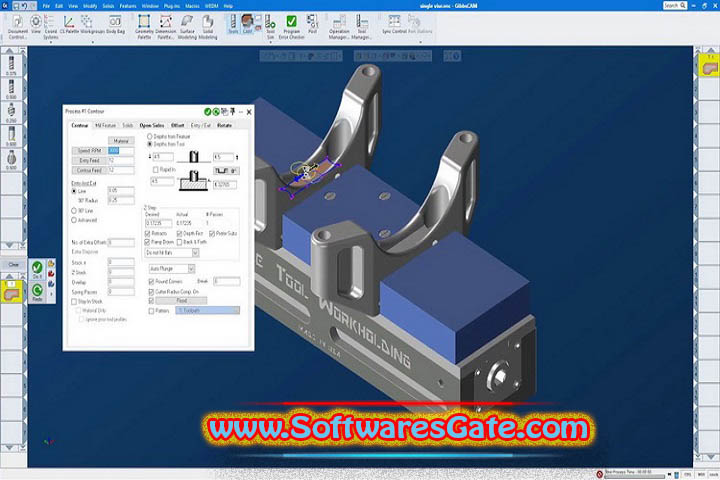Open the Tool Manager
This screenshot has width=720, height=480.
(x=362, y=27)
